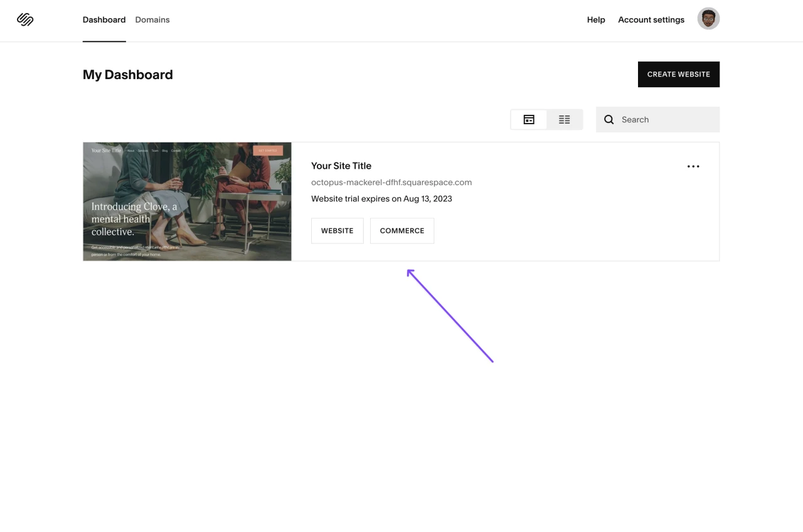
Task: Click the search magnifier icon
Action: [609, 120]
